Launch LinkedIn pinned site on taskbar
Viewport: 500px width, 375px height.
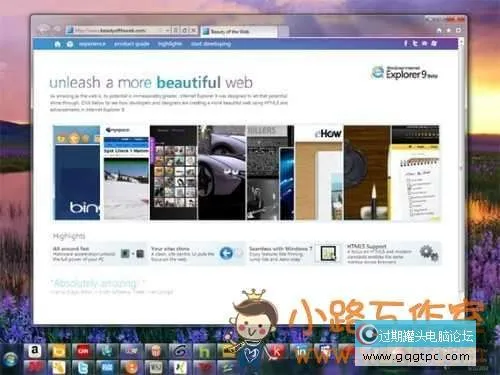point(301,351)
